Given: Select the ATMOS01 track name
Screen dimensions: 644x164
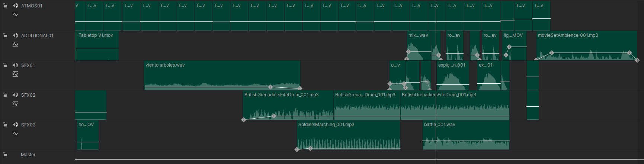Looking at the screenshot, I should click(x=32, y=6).
